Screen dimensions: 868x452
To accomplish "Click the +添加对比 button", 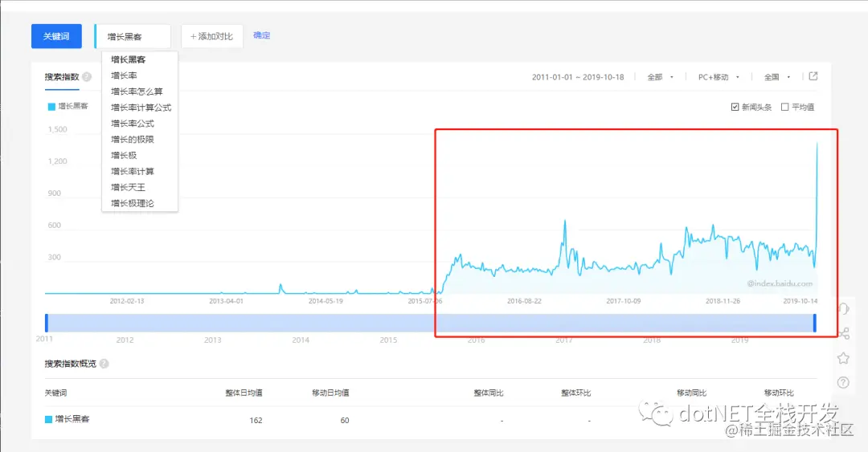I will point(212,36).
